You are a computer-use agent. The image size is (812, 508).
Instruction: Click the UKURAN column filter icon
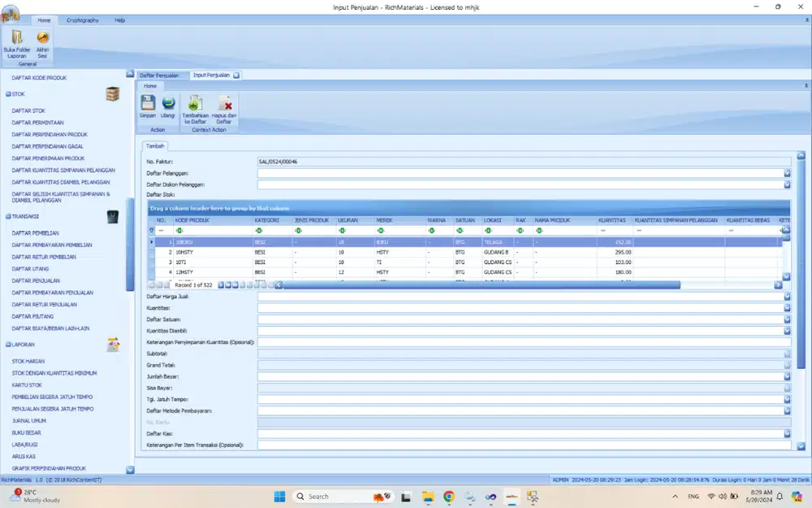click(342, 231)
